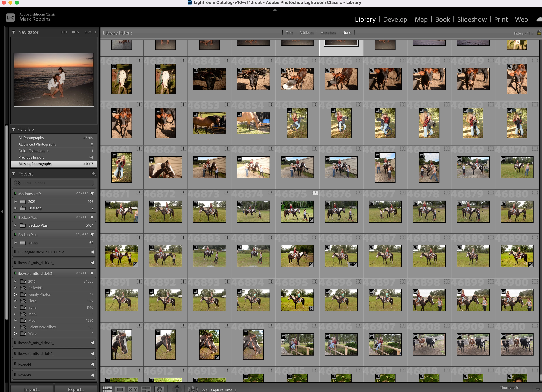Collapse Macintosh HD volume triangle
Screen dimensions: 542x392
[x=92, y=194]
